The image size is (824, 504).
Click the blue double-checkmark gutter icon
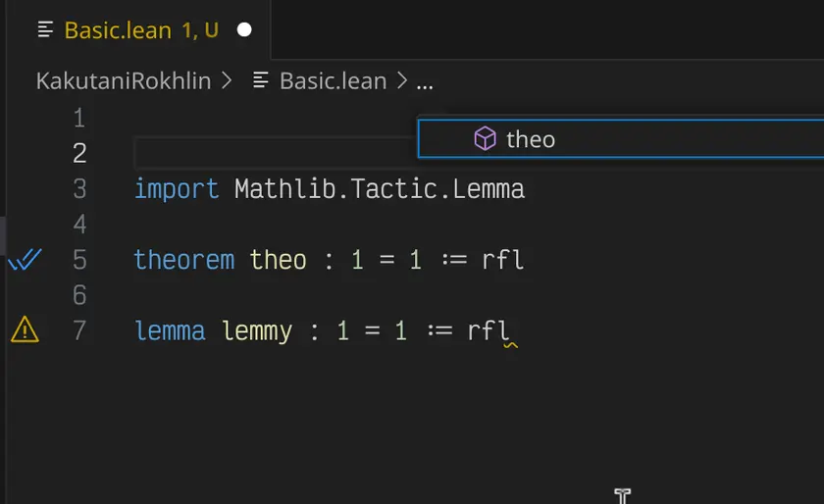[25, 260]
